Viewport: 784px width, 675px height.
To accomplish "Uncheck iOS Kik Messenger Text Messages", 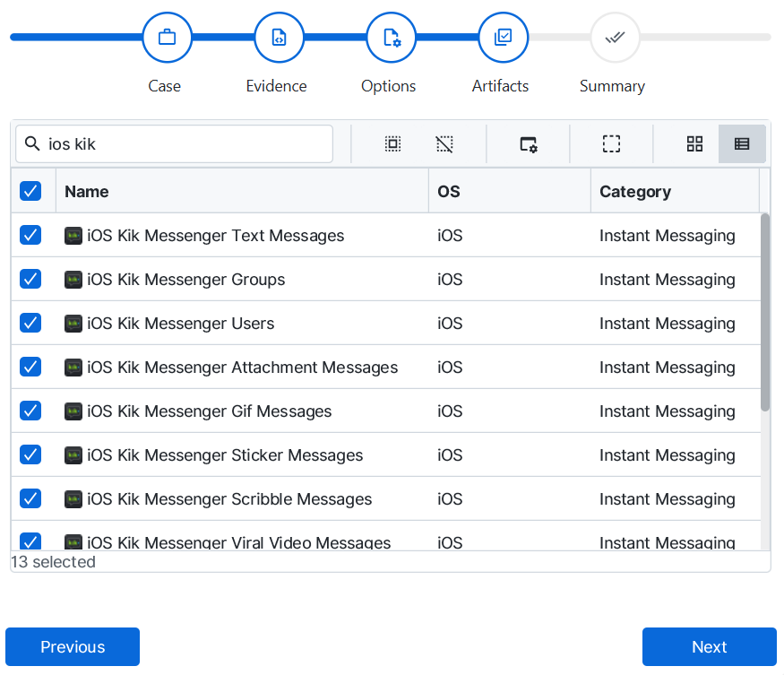I will point(30,235).
